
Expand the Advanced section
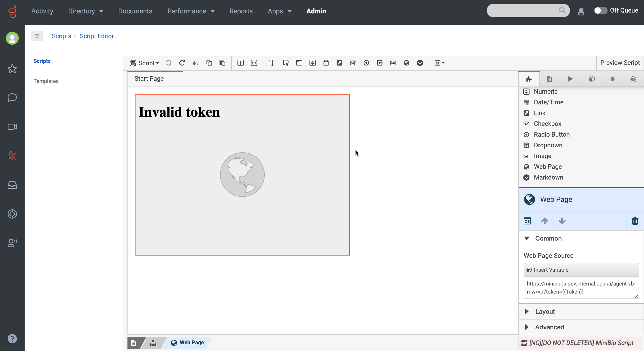coord(549,327)
